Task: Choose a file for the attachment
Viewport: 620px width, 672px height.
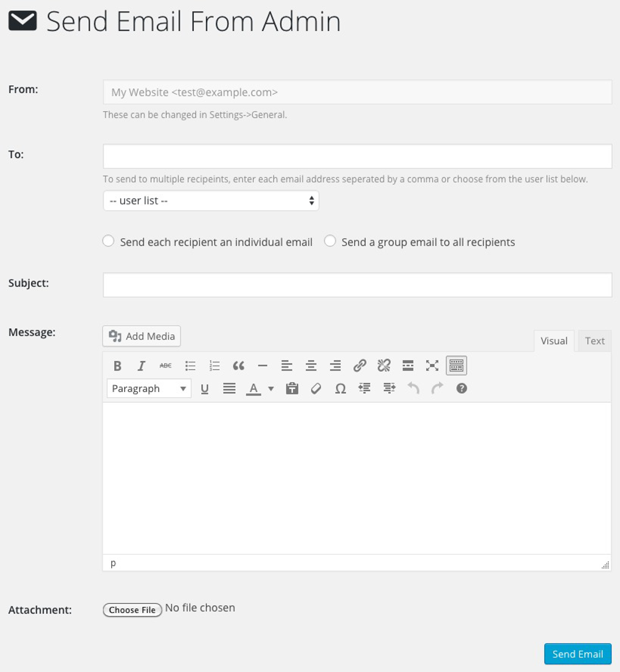Action: (x=132, y=610)
